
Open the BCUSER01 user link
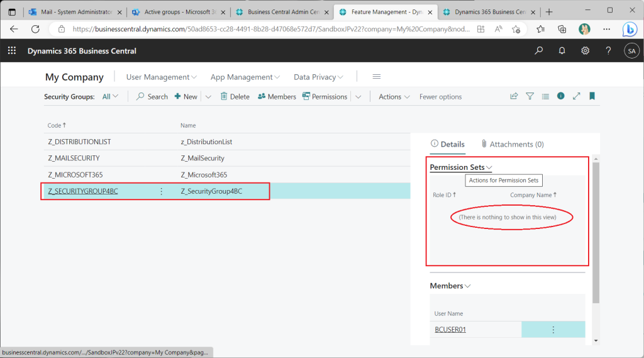pos(450,330)
